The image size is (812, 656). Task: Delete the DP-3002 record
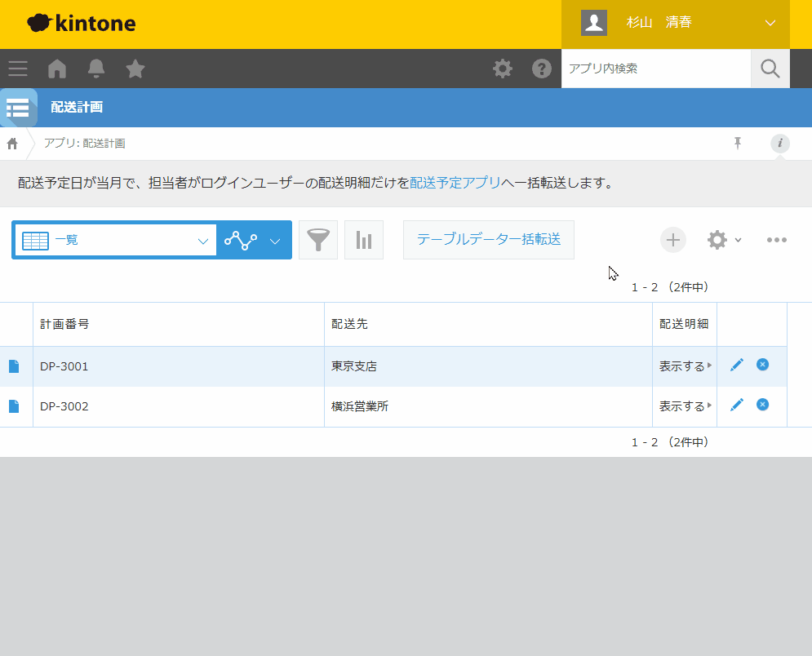pyautogui.click(x=762, y=405)
